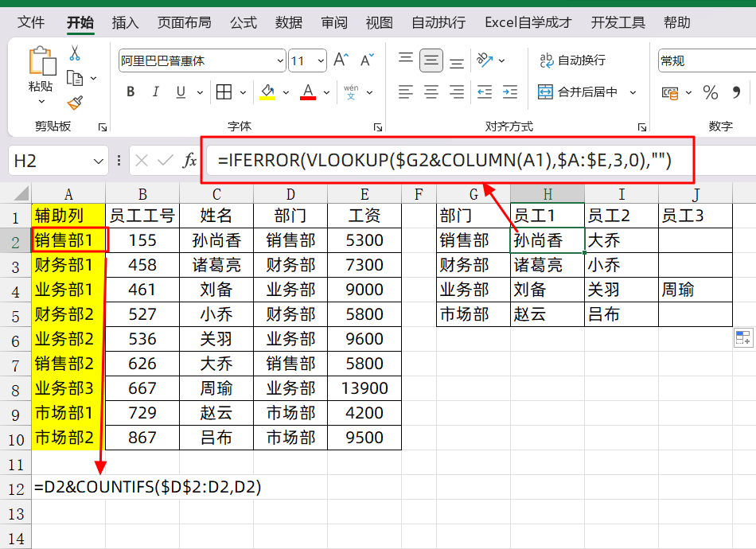756x549 pixels.
Task: Click the Cut scissors icon
Action: point(74,53)
